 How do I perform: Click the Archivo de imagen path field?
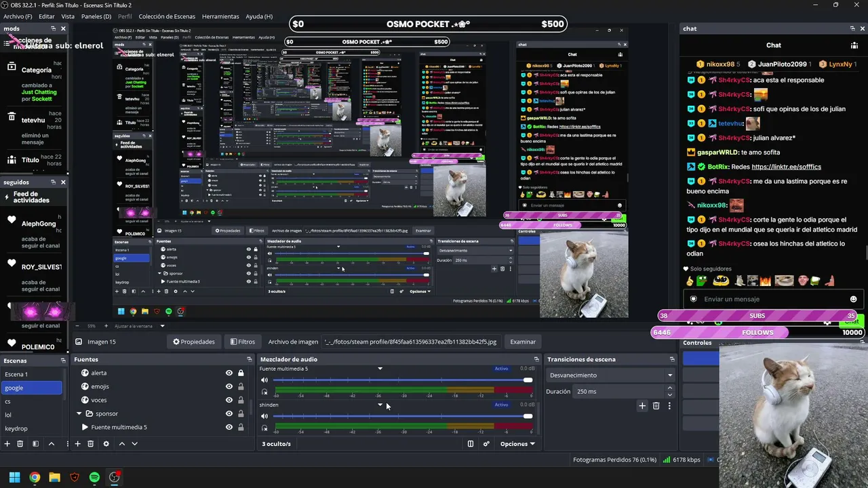click(411, 342)
